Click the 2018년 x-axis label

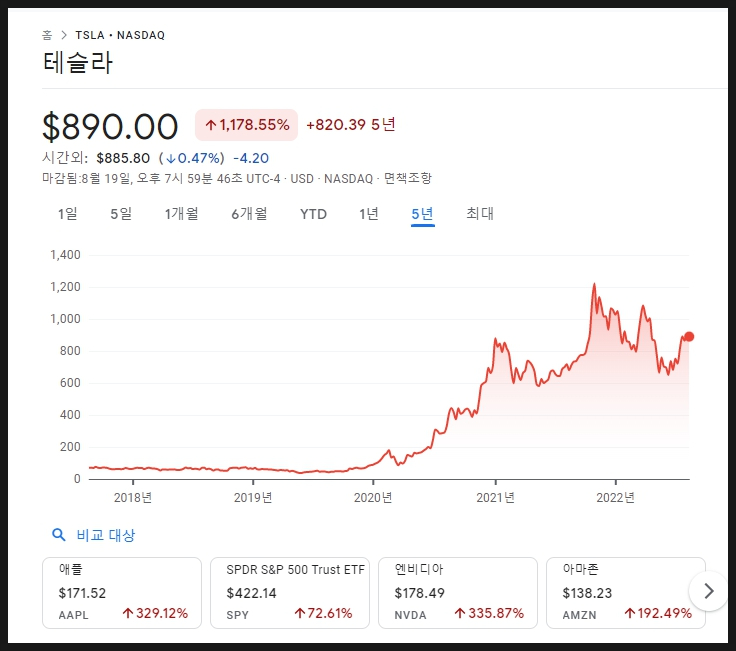[x=133, y=498]
